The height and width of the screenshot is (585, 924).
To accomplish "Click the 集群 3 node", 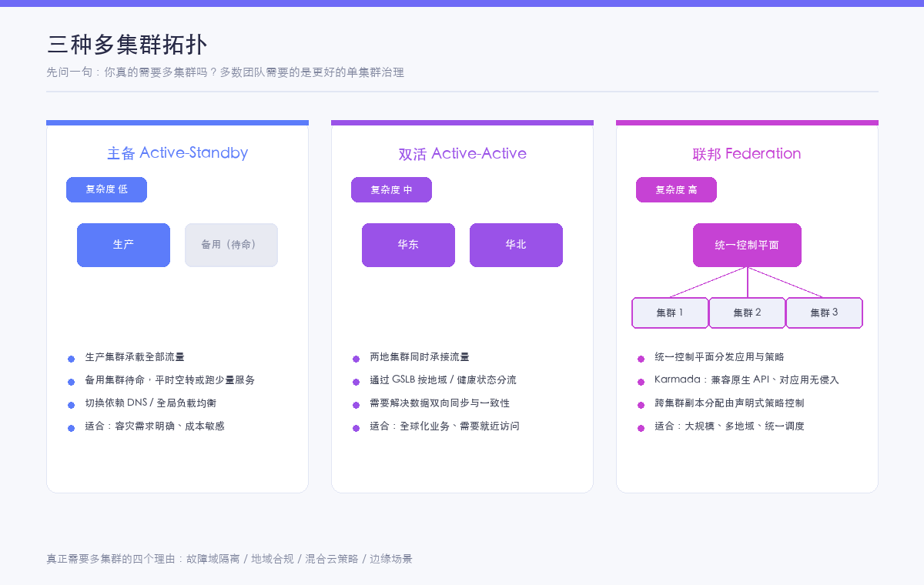I will (x=824, y=313).
